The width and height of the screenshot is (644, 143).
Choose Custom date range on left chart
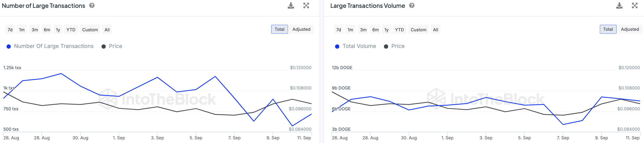click(x=90, y=30)
